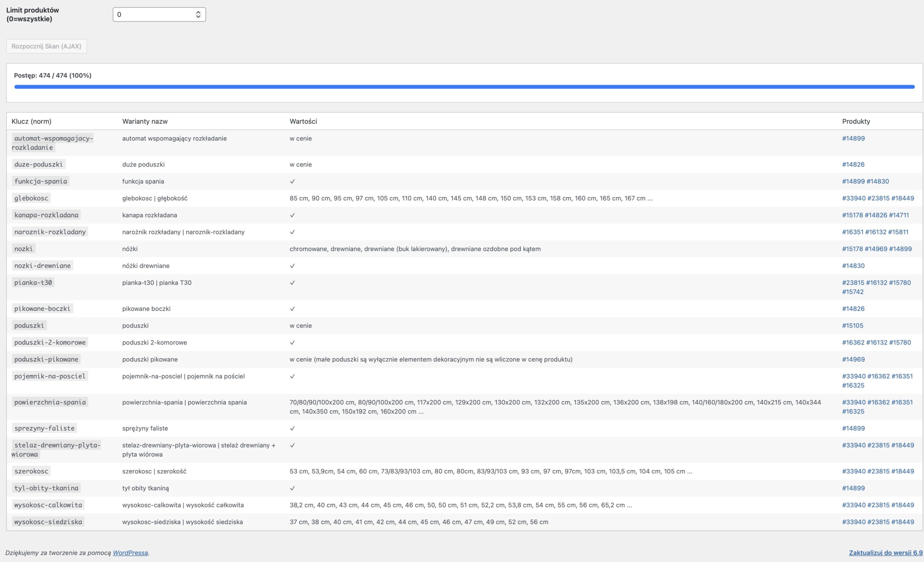The image size is (924, 562).
Task: Open product #16362 for poduszki 2-komorowe
Action: click(x=853, y=342)
